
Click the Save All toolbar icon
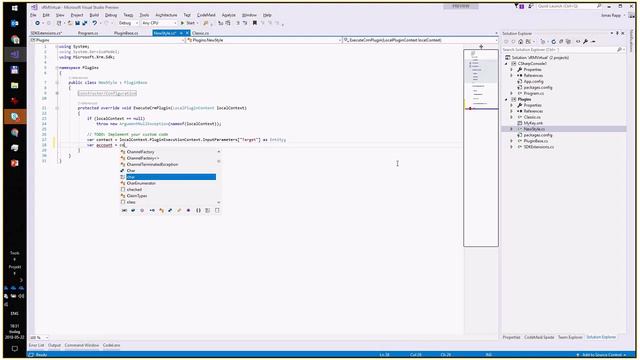tap(85, 23)
